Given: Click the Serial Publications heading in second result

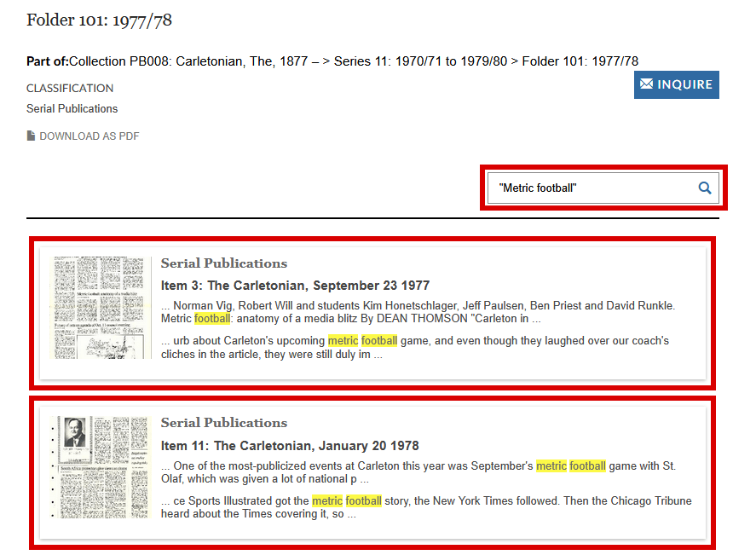Looking at the screenshot, I should pos(223,423).
